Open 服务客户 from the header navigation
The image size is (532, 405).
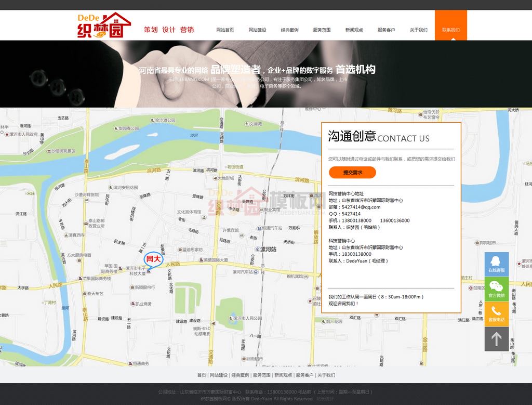[x=386, y=30]
